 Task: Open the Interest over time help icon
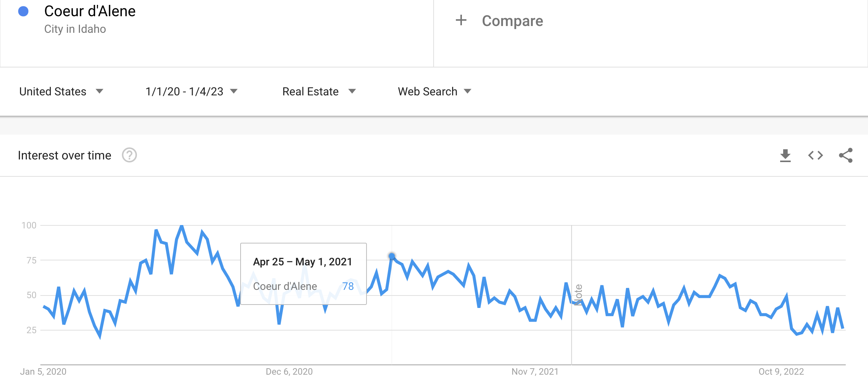pyautogui.click(x=129, y=155)
